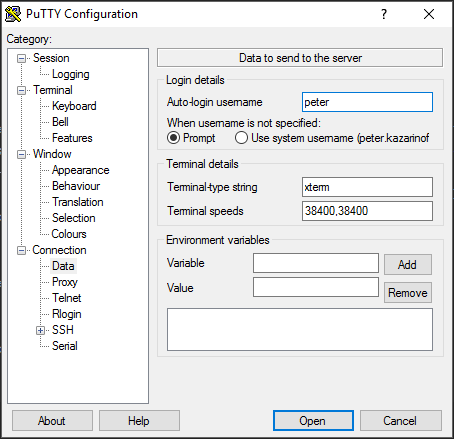
Task: Select Colours in the category tree
Action: 69,234
